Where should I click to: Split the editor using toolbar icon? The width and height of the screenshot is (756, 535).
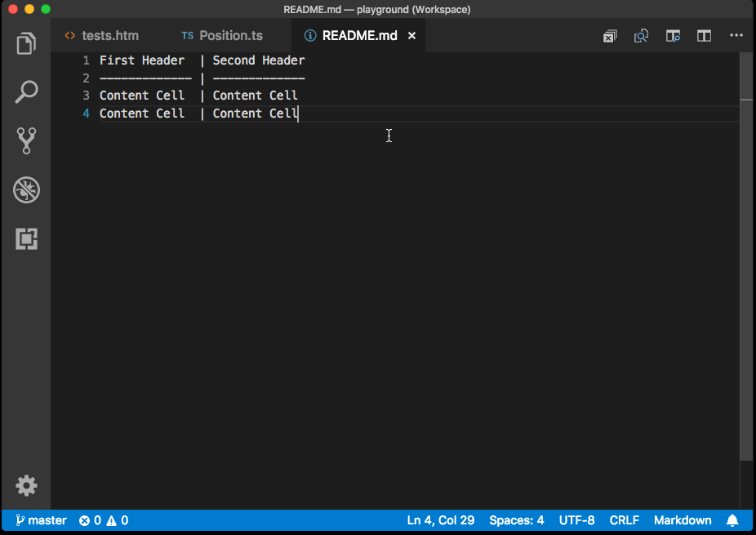pos(703,36)
